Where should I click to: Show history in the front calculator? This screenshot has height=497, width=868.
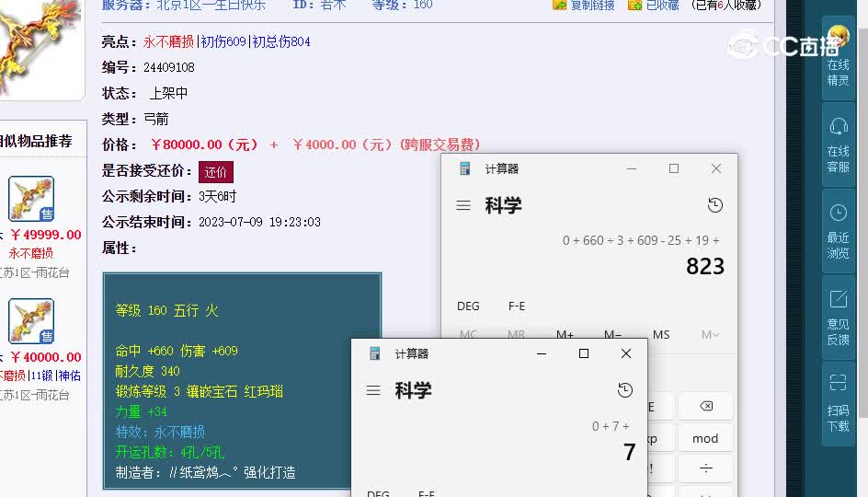coord(625,390)
